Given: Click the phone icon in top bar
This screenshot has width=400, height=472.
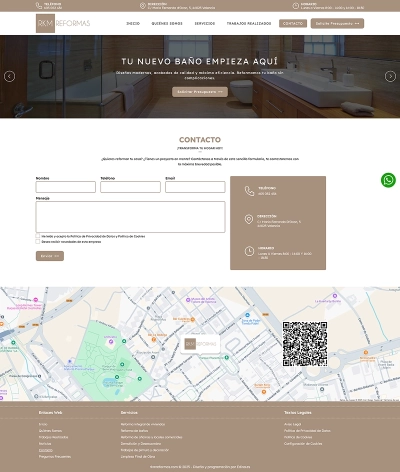Looking at the screenshot, I should (39, 5).
